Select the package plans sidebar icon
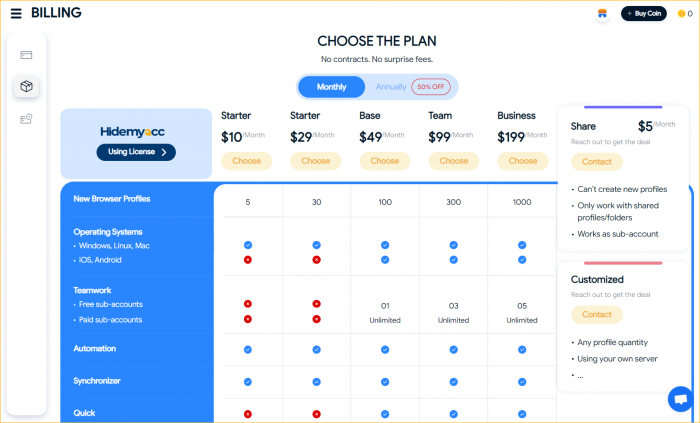This screenshot has height=423, width=700. 26,86
